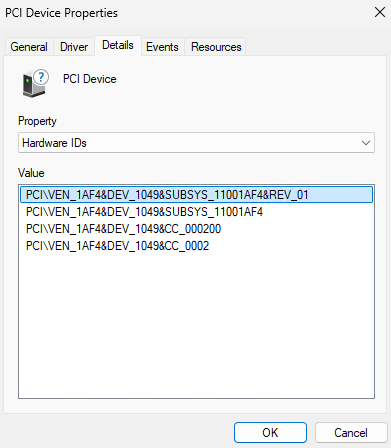Viewport: 391px width, 448px height.
Task: Click the Property label above the dropdown
Action: [37, 121]
